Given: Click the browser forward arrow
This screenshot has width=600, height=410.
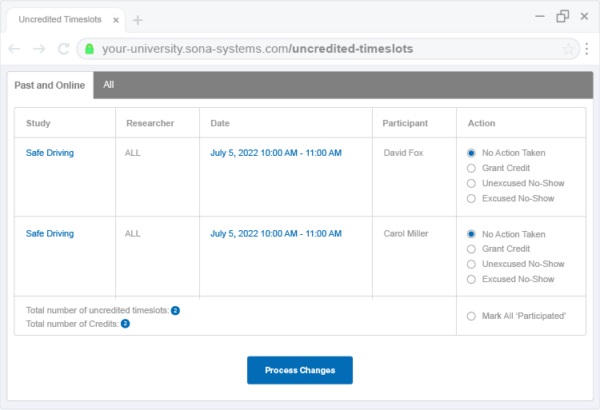Looking at the screenshot, I should pos(39,48).
